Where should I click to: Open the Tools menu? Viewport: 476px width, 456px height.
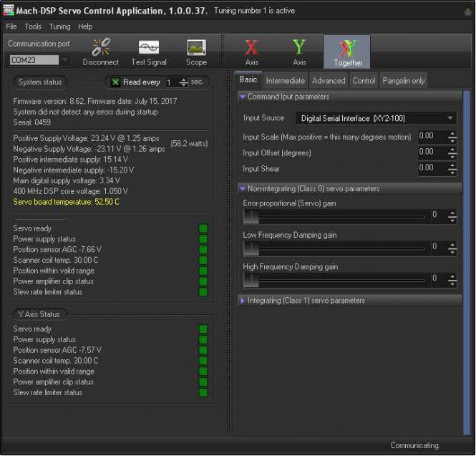(33, 26)
